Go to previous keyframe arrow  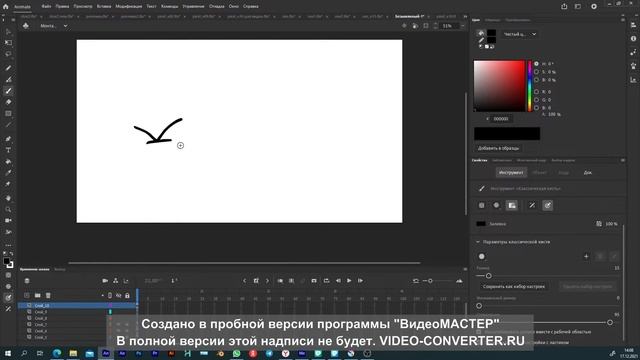click(244, 281)
